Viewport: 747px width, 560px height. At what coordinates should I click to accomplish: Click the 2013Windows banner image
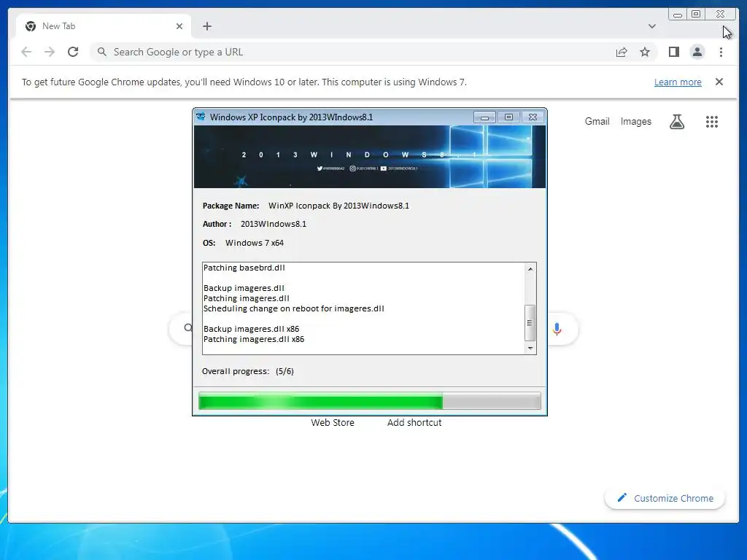coord(369,157)
